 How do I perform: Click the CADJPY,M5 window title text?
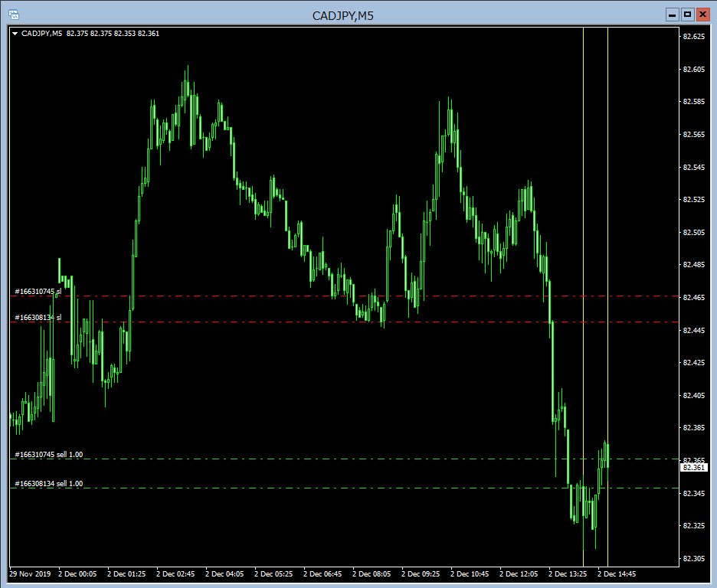click(x=343, y=15)
